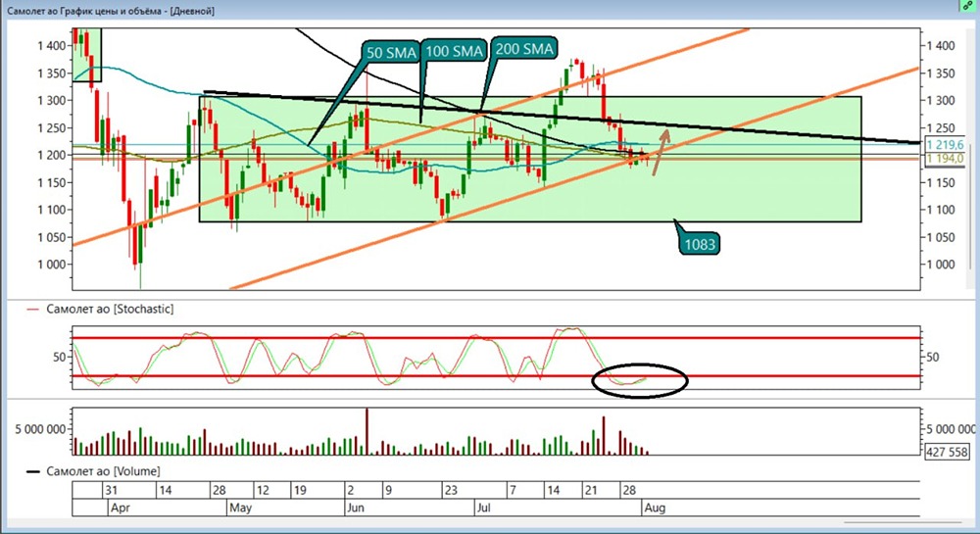Viewport: 980px width, 534px height.
Task: Click the '50' label on left Stochastic axis
Action: pyautogui.click(x=60, y=358)
